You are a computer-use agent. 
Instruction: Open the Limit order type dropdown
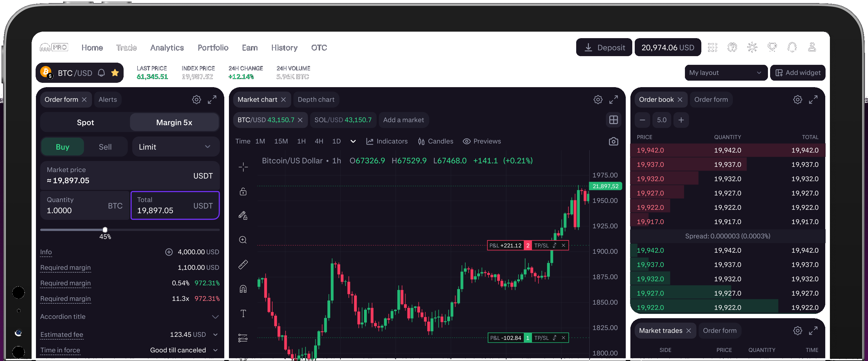click(176, 147)
